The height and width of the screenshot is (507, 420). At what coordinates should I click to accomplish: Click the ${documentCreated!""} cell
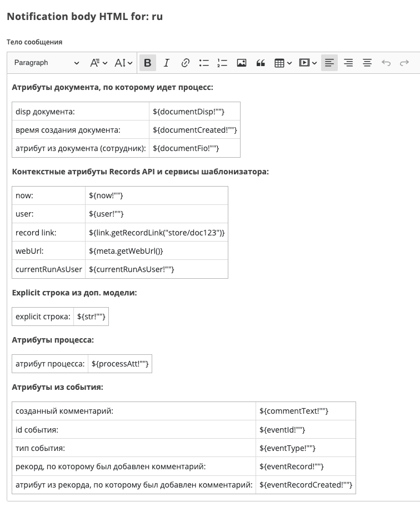point(194,130)
